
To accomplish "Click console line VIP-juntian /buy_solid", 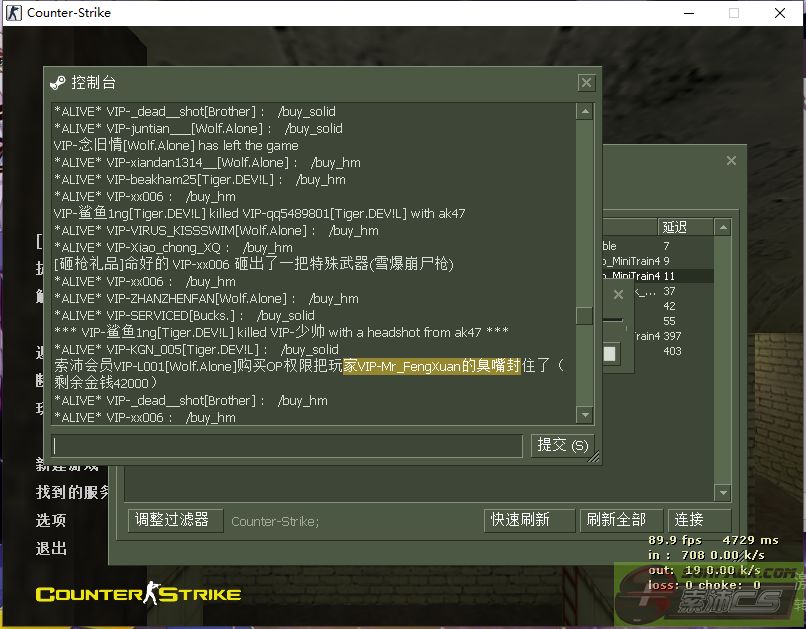I will pos(198,128).
